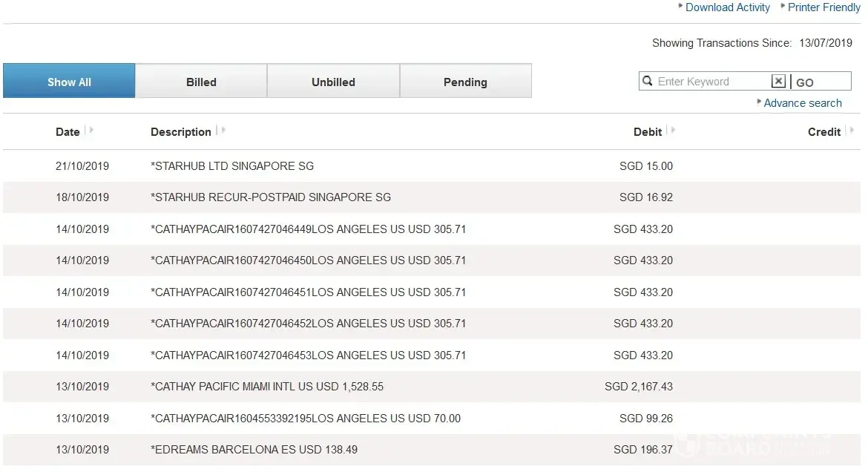This screenshot has height=472, width=868.
Task: Switch to the Show All tab
Action: [x=69, y=82]
